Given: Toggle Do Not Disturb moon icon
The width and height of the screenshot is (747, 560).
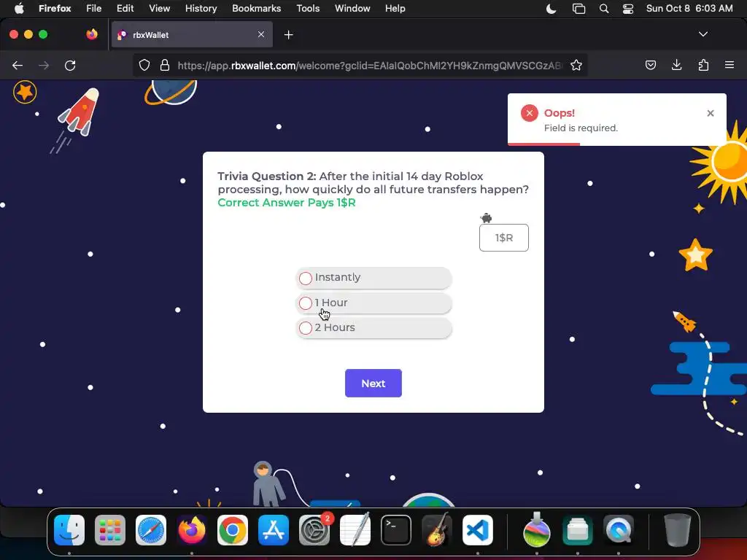Looking at the screenshot, I should click(x=551, y=9).
